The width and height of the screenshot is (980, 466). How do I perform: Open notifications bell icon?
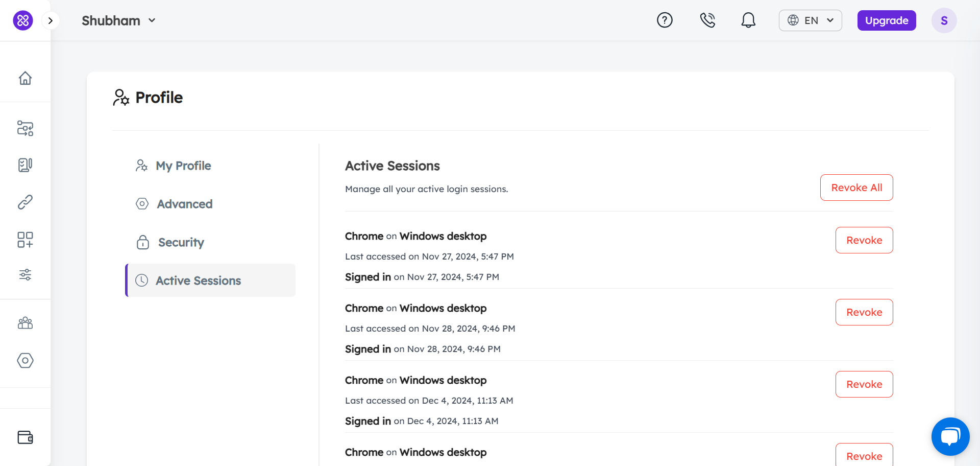coord(748,20)
